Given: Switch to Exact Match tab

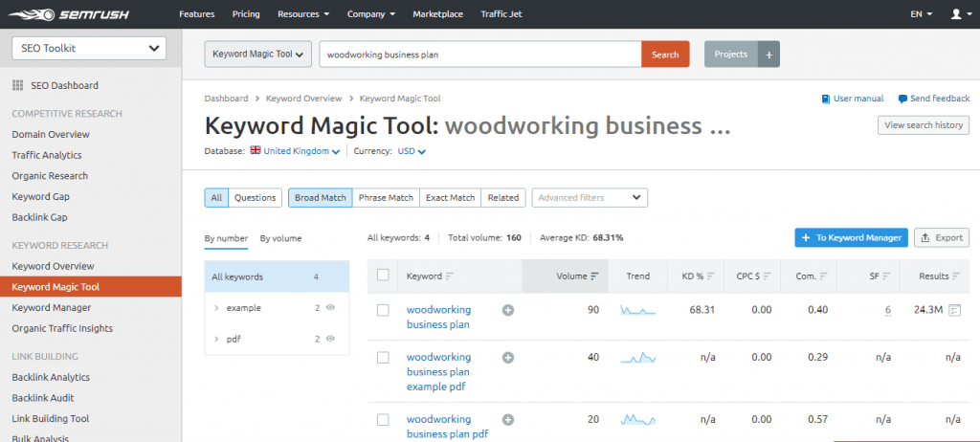Looking at the screenshot, I should [450, 197].
